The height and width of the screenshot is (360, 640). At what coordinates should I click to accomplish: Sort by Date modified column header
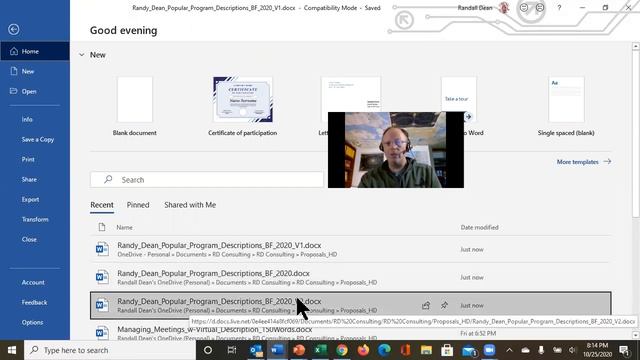[x=479, y=227]
